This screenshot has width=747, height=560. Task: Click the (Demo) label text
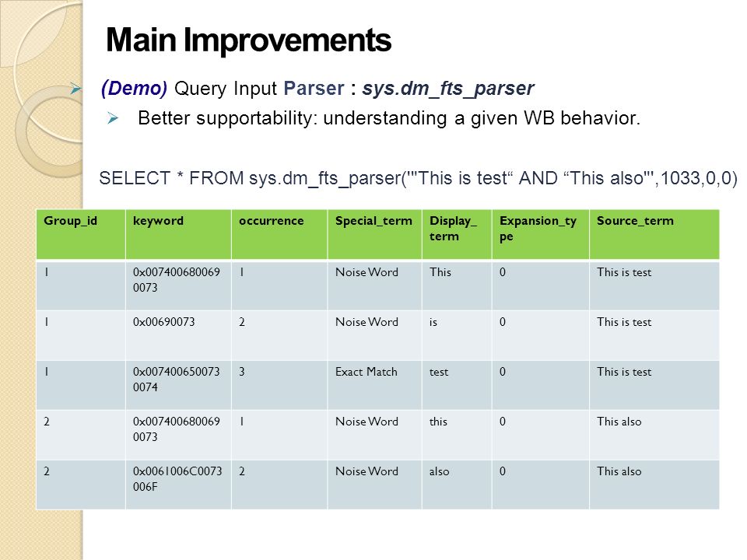click(x=134, y=89)
